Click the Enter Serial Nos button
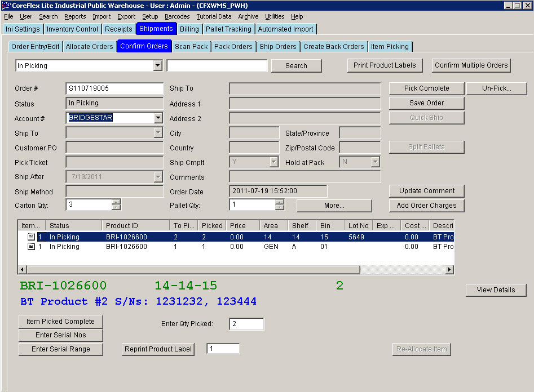The image size is (534, 392). pyautogui.click(x=61, y=335)
